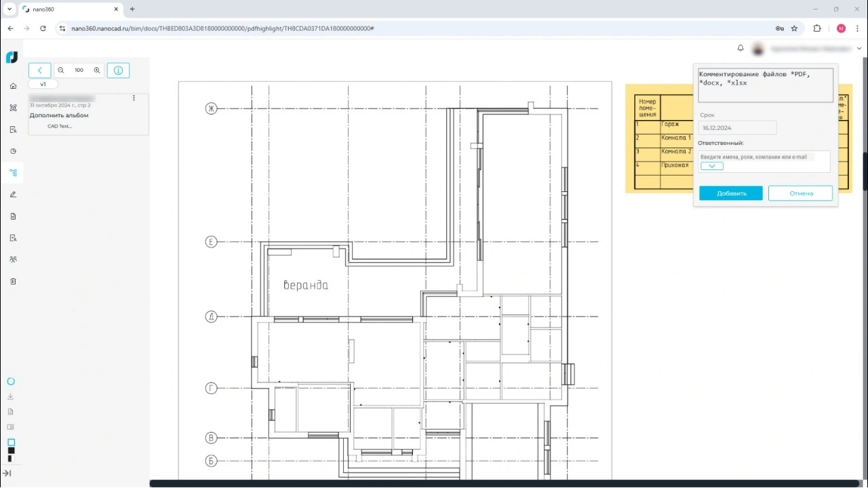This screenshot has width=868, height=488.
Task: Open the user account dropdown chevron
Action: [859, 49]
